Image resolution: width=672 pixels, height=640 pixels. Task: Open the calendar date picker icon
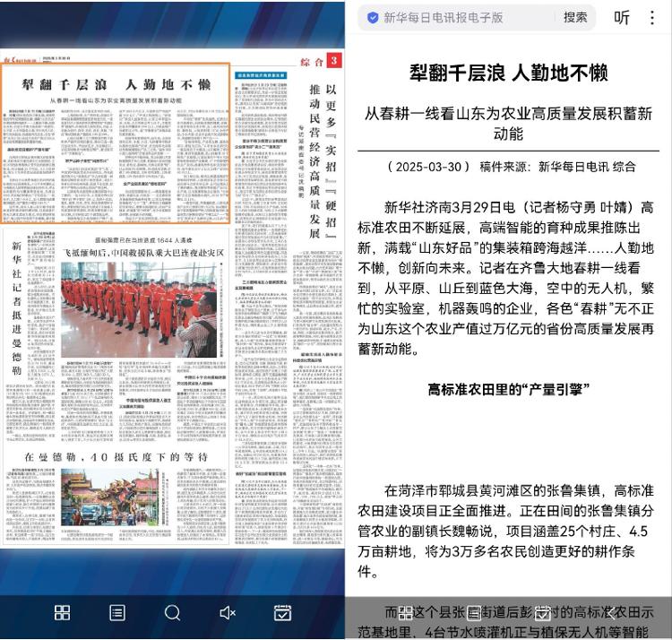(x=282, y=613)
